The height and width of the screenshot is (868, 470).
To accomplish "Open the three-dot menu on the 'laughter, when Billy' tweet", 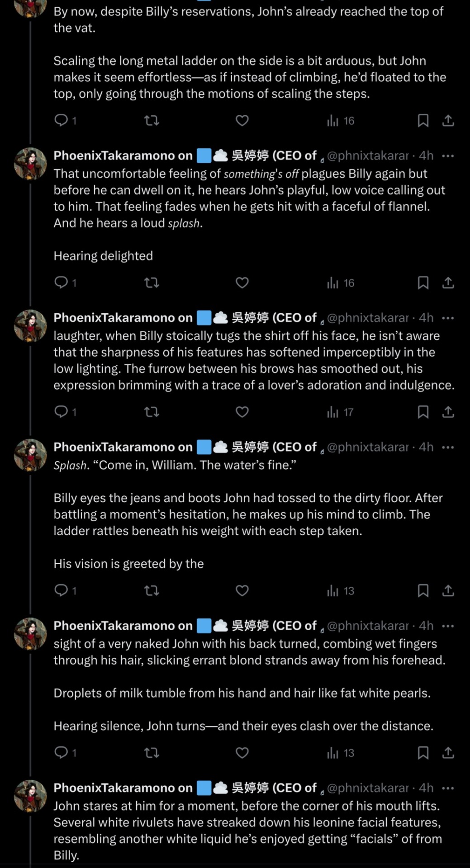I will click(x=448, y=318).
